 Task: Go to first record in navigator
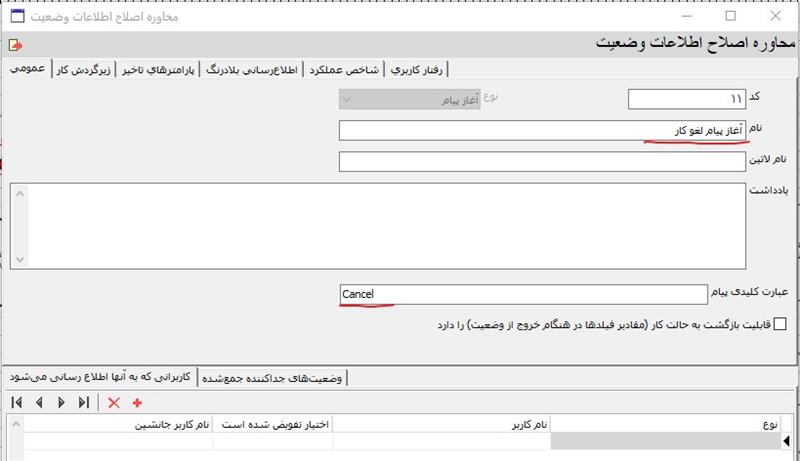coord(17,402)
